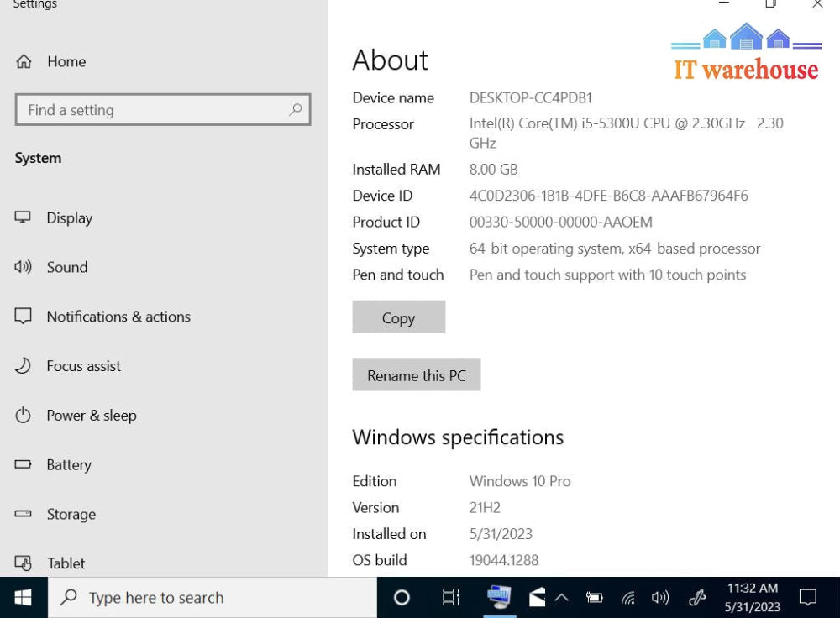Screen dimensions: 840x618
Task: Open the Sound settings page
Action: click(x=66, y=267)
